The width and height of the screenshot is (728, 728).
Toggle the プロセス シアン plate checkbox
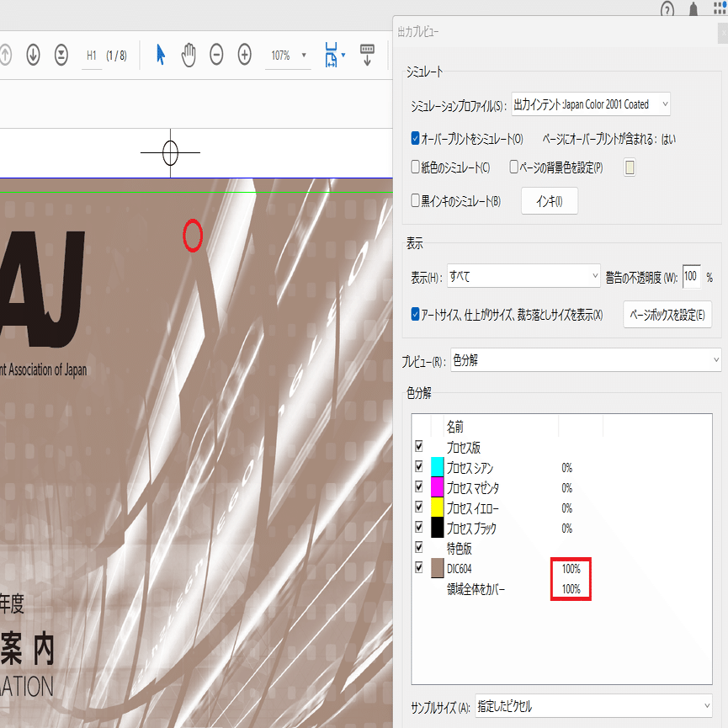click(419, 466)
